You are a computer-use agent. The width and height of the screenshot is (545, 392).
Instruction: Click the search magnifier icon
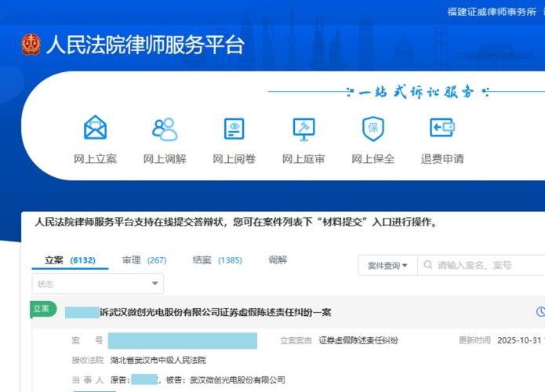(428, 265)
